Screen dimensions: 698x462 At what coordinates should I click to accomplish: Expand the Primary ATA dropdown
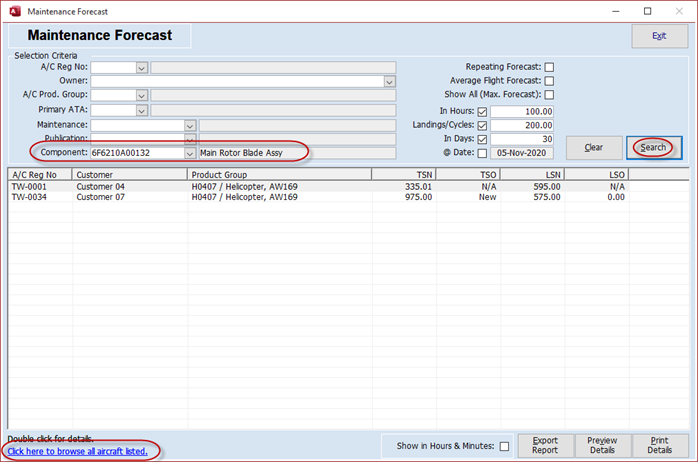[x=141, y=110]
